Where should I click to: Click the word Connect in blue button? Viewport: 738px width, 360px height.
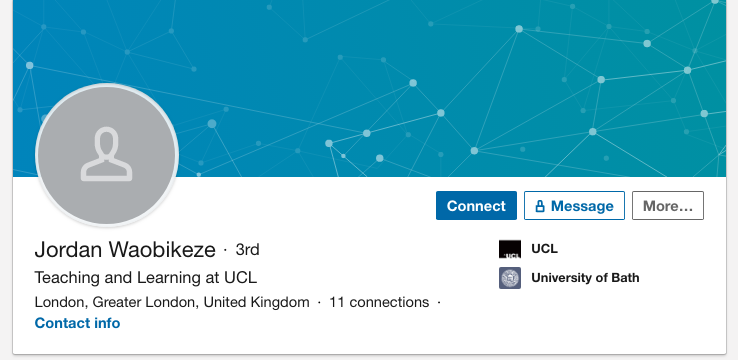click(476, 206)
